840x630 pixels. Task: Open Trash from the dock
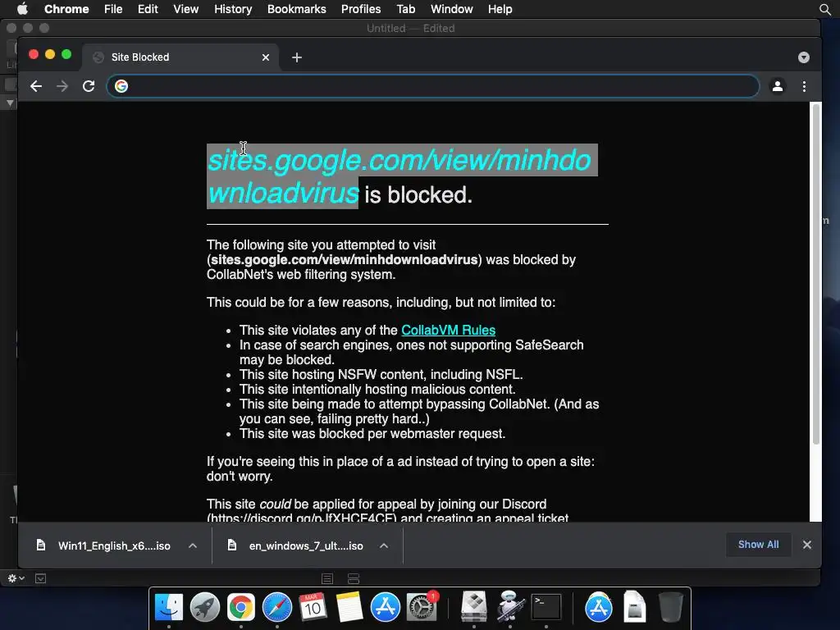[670, 607]
